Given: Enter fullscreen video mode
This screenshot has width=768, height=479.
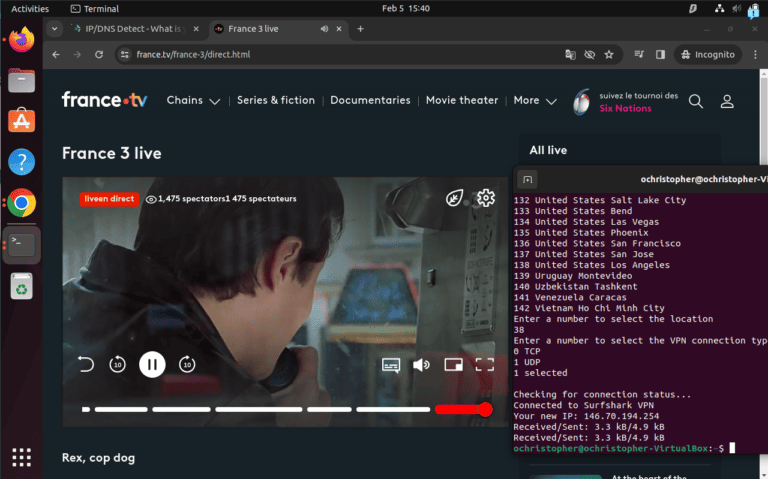Looking at the screenshot, I should click(485, 365).
